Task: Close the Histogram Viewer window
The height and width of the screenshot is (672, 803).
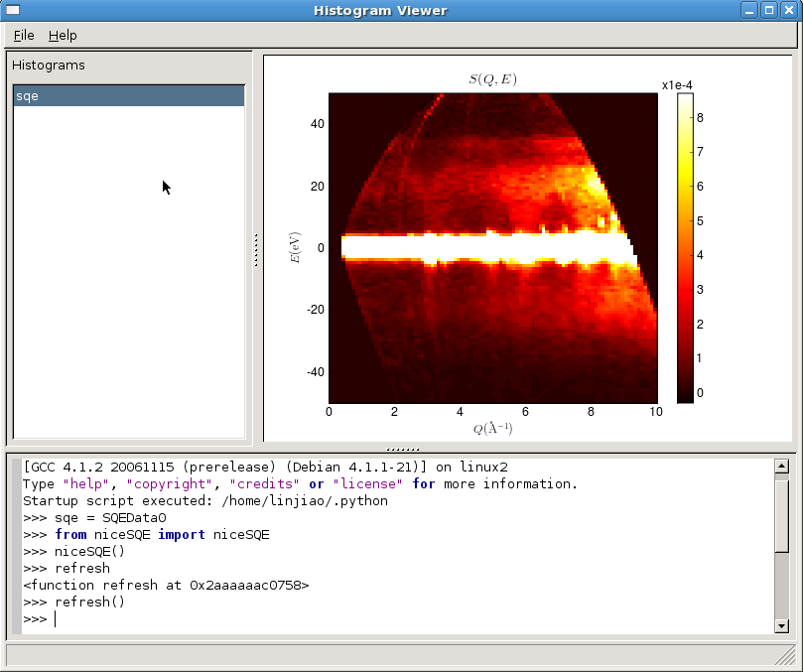Action: (x=789, y=10)
